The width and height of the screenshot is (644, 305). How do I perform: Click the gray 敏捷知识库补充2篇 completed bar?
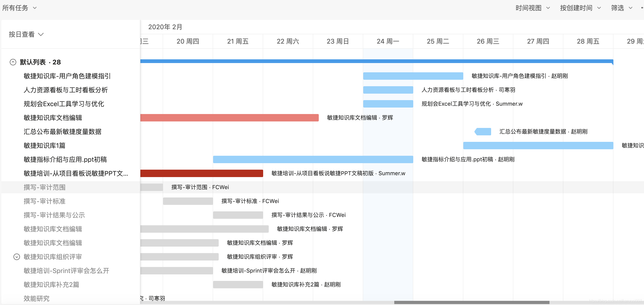(238, 284)
